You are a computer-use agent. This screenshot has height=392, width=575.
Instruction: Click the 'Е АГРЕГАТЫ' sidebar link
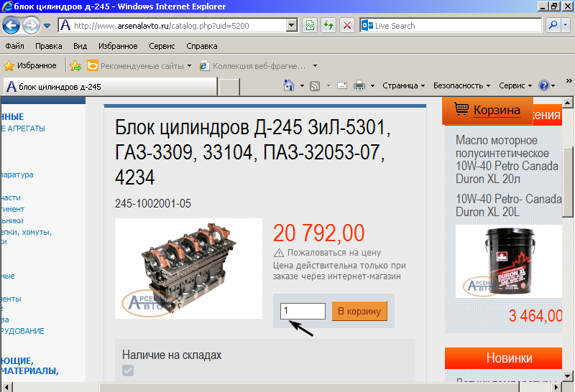coord(23,129)
